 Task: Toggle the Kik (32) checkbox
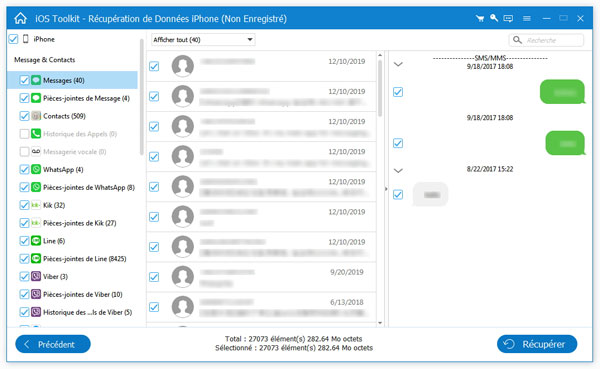point(24,205)
